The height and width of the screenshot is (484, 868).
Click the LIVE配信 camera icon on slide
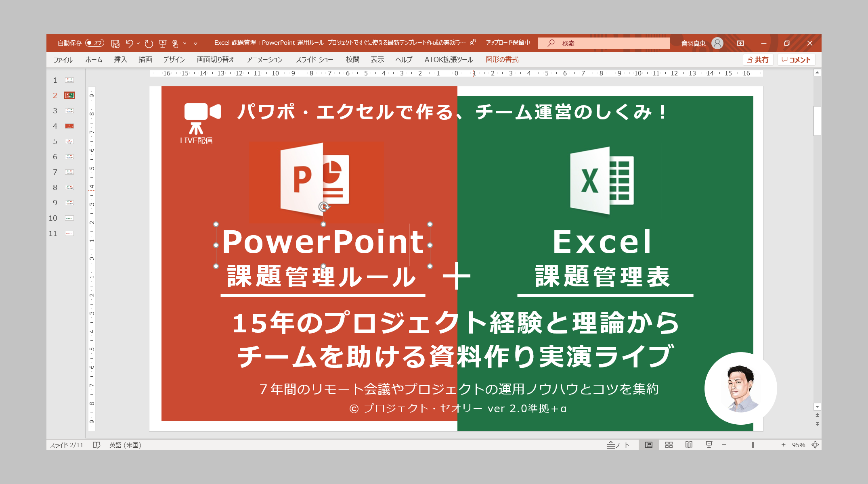pyautogui.click(x=202, y=118)
